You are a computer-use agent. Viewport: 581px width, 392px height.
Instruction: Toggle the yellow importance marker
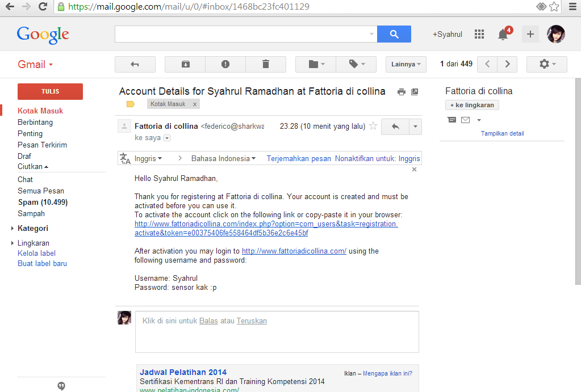click(131, 104)
